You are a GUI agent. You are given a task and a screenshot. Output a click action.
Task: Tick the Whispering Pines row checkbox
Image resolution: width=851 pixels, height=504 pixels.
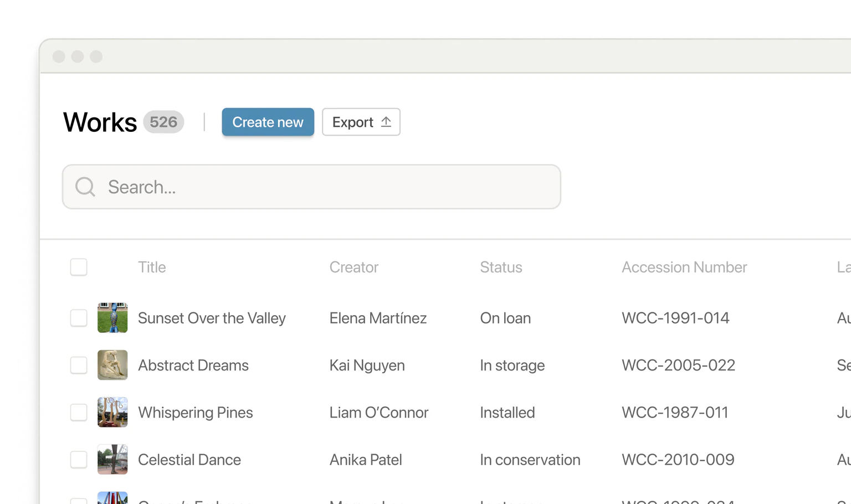(x=79, y=412)
